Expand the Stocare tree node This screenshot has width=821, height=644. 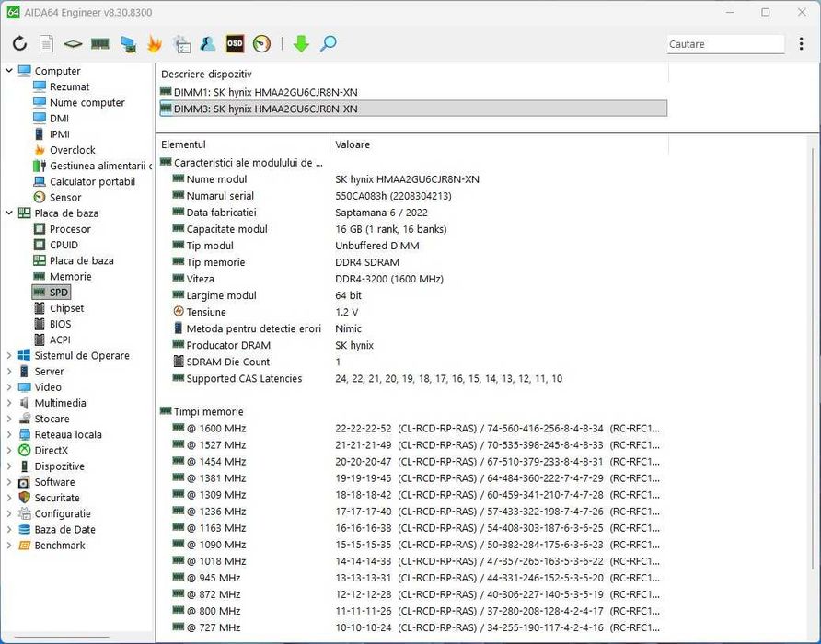(9, 419)
